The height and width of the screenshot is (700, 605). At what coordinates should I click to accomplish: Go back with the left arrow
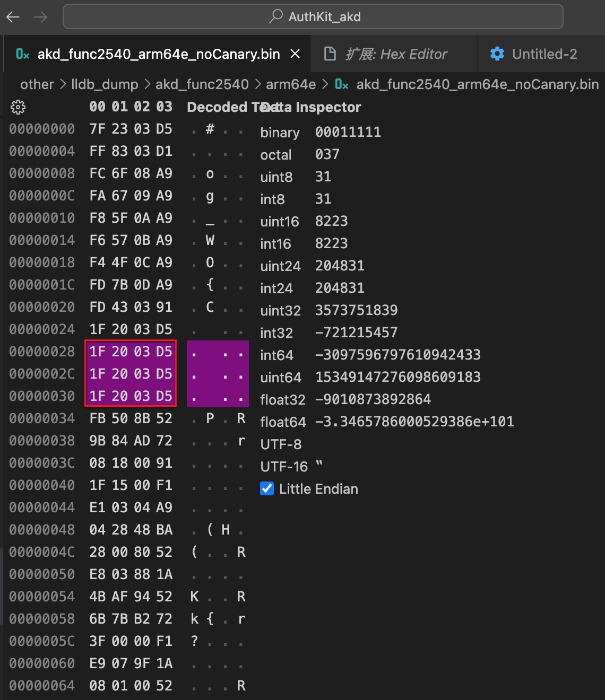pyautogui.click(x=13, y=17)
